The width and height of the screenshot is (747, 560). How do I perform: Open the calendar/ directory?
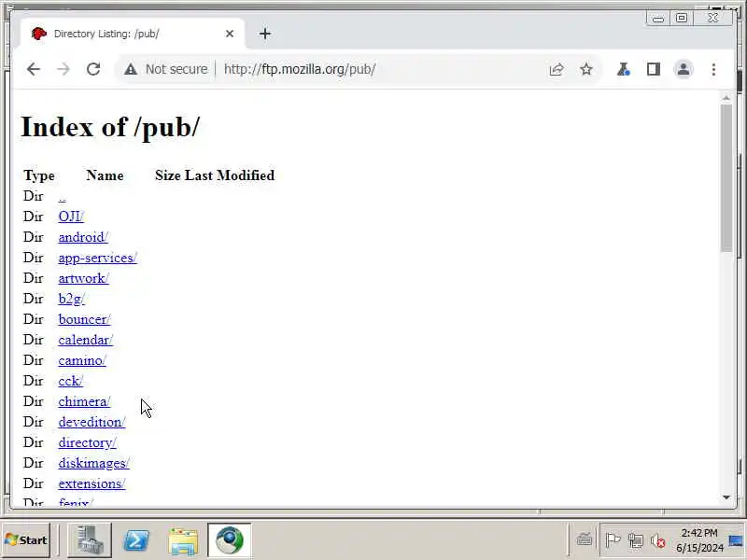tap(85, 340)
